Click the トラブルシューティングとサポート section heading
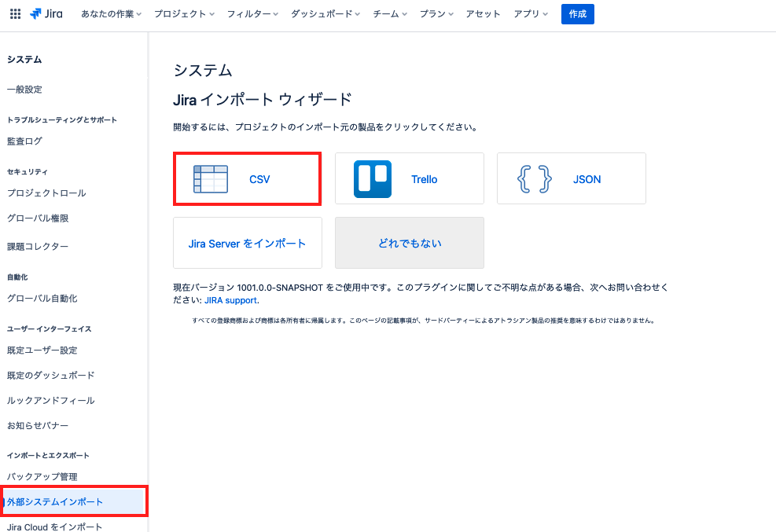Screen dimensions: 776x532 pyautogui.click(x=62, y=119)
